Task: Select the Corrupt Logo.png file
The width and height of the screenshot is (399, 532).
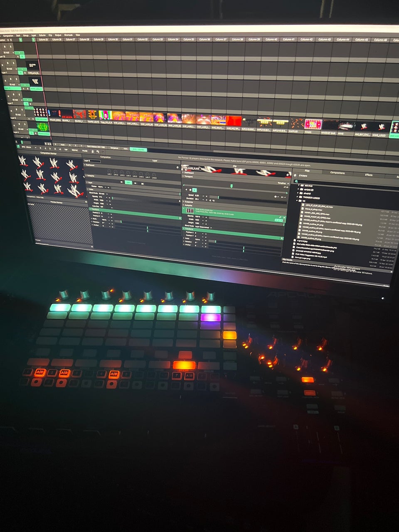Action: [x=303, y=258]
